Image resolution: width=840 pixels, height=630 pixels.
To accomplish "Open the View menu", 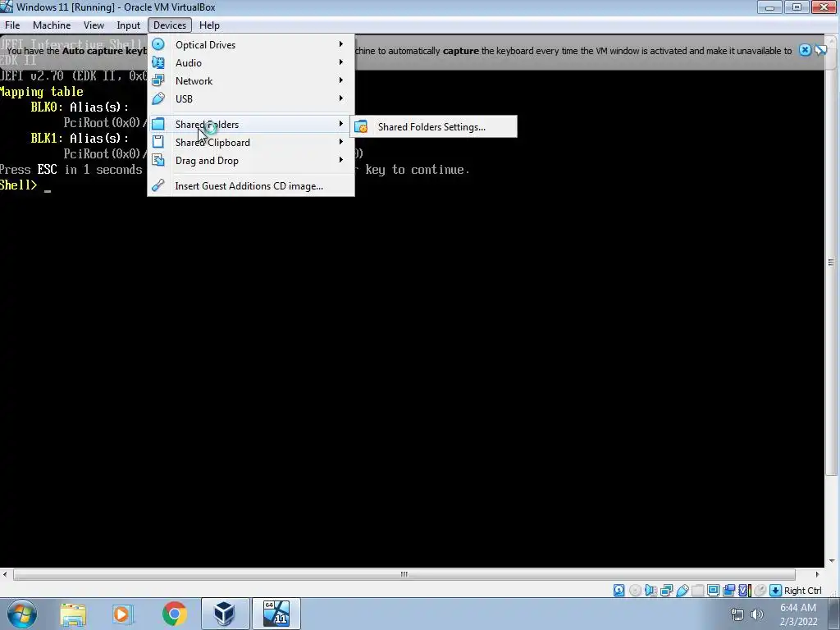I will tap(94, 25).
